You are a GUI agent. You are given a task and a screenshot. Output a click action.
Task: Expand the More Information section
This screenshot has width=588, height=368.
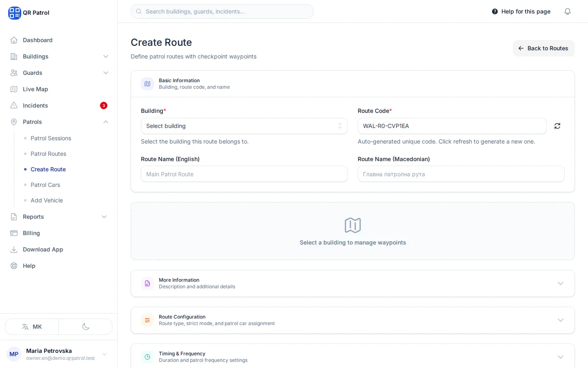coord(353,283)
